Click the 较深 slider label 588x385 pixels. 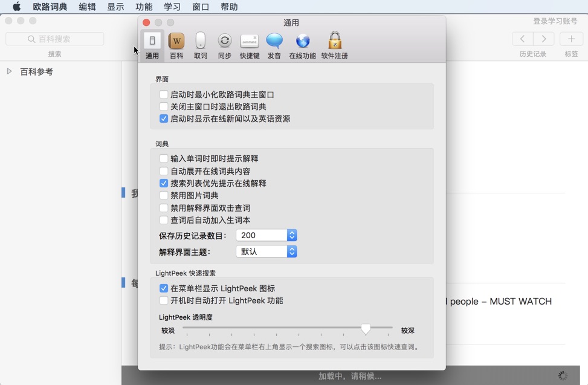pos(408,330)
